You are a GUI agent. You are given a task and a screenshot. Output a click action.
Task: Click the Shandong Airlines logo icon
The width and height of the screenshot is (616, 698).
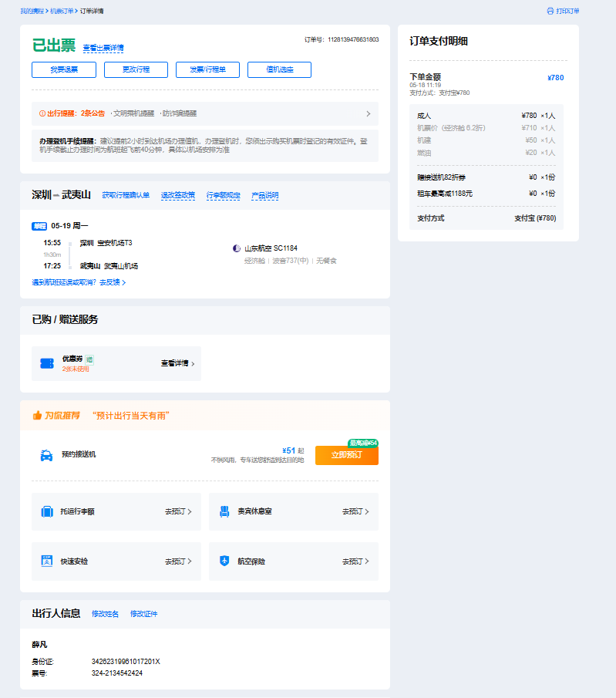[237, 248]
